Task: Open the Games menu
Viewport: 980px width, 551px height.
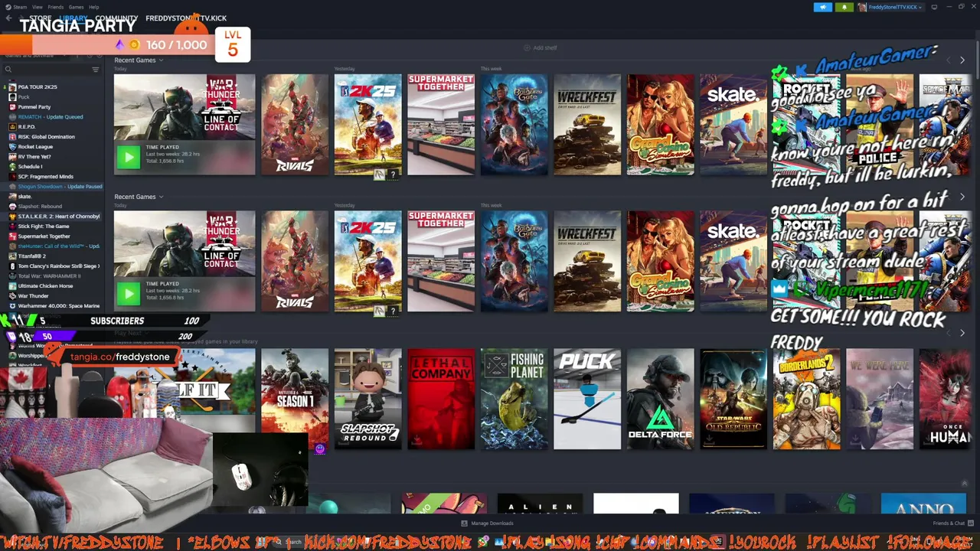Action: coord(76,7)
